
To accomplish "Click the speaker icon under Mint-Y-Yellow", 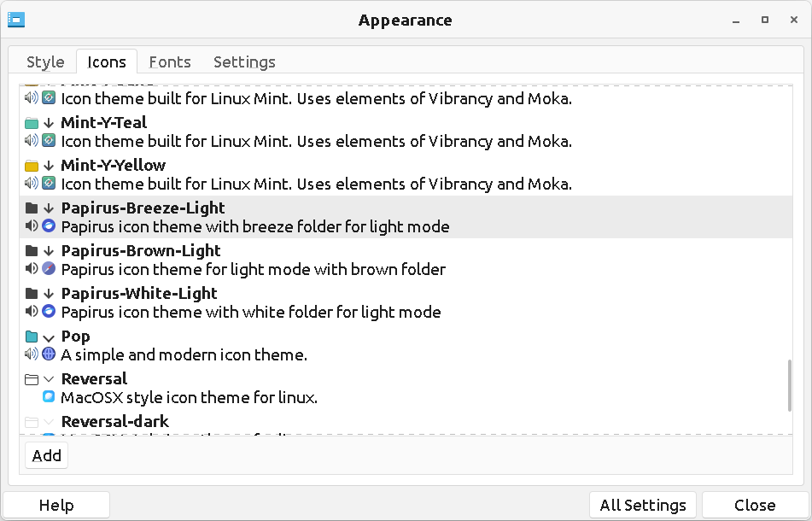I will 32,184.
